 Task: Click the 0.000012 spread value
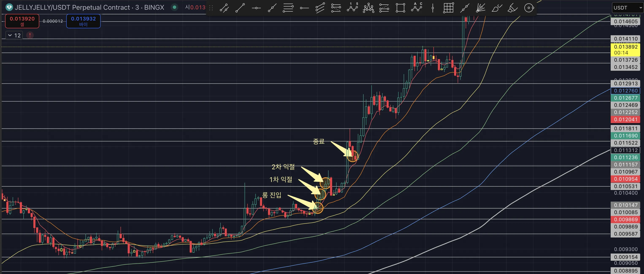tap(53, 21)
